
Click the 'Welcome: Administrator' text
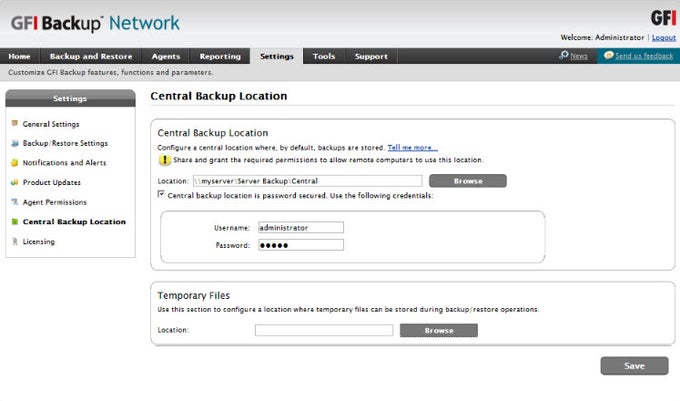pyautogui.click(x=602, y=38)
